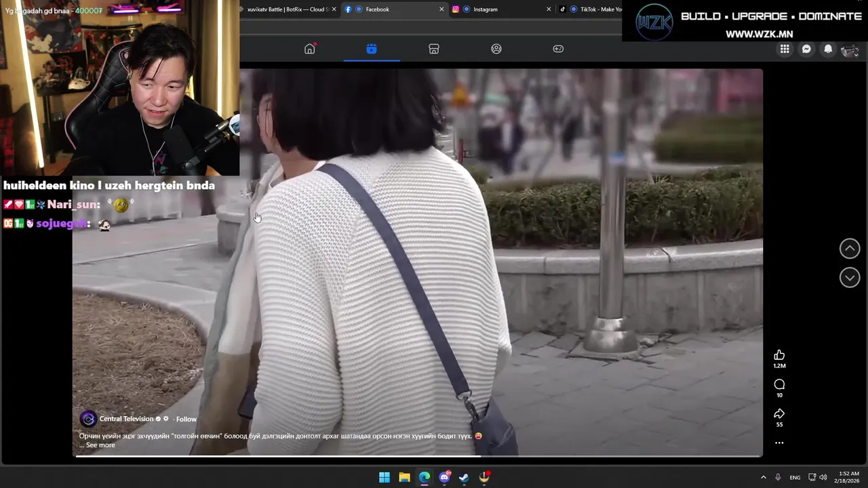
Task: Share the reel with the arrow icon
Action: pyautogui.click(x=779, y=413)
